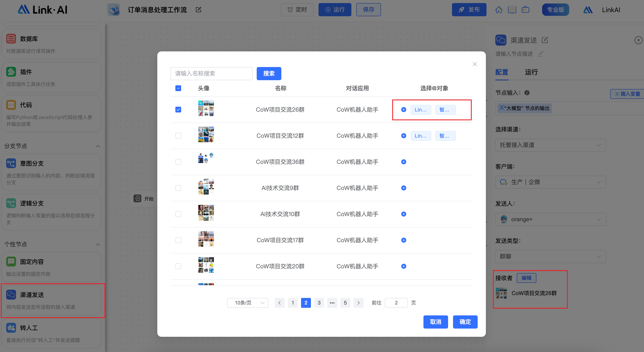This screenshot has height=352, width=644.
Task: Close the 渠道发送 config panel
Action: point(638,40)
